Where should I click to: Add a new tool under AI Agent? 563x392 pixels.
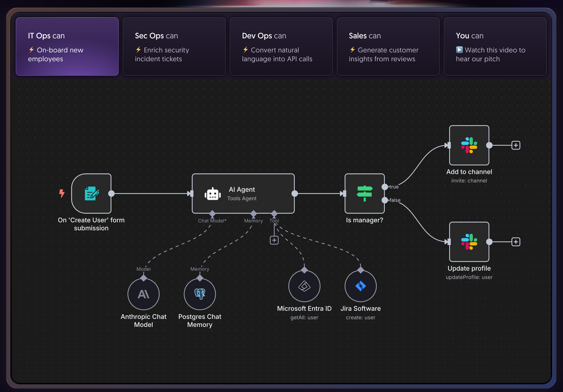[274, 240]
